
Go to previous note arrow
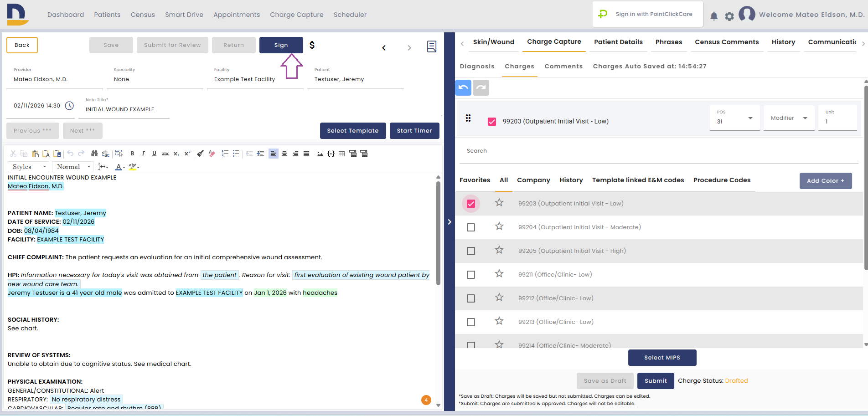(x=384, y=48)
